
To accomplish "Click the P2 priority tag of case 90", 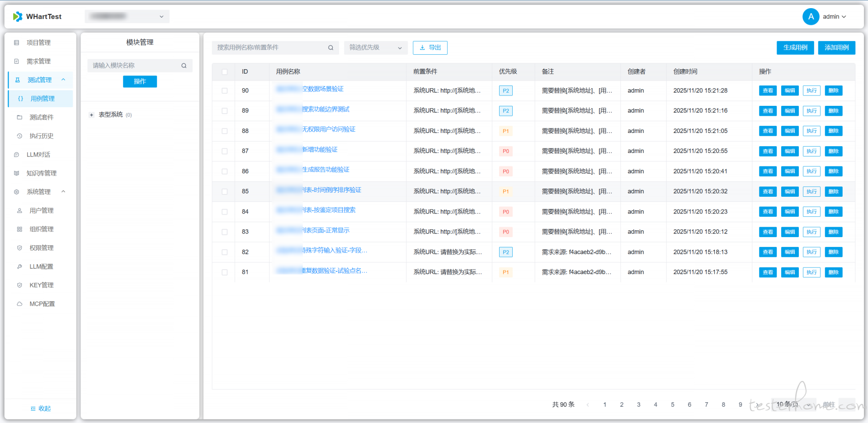I will click(x=505, y=91).
